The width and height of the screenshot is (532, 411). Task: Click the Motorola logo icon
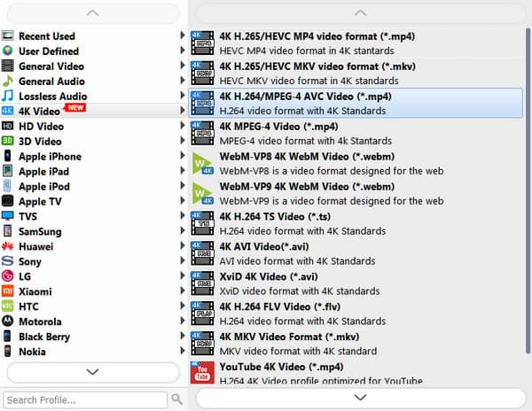coord(7,321)
